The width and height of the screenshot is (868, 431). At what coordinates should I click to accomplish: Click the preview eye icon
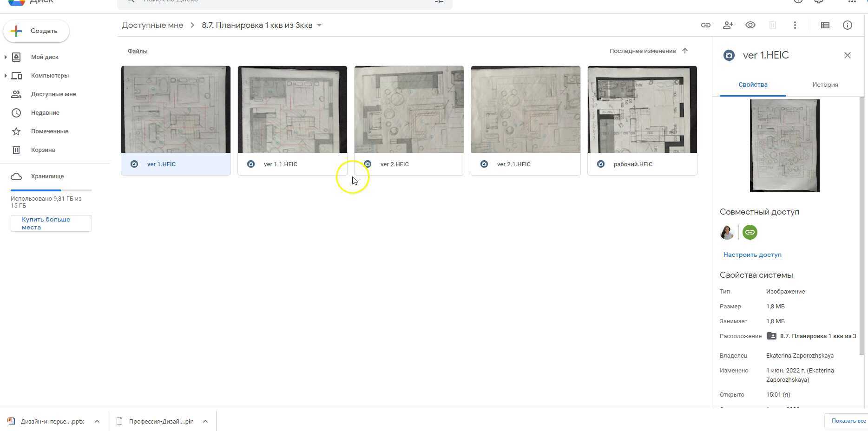750,25
